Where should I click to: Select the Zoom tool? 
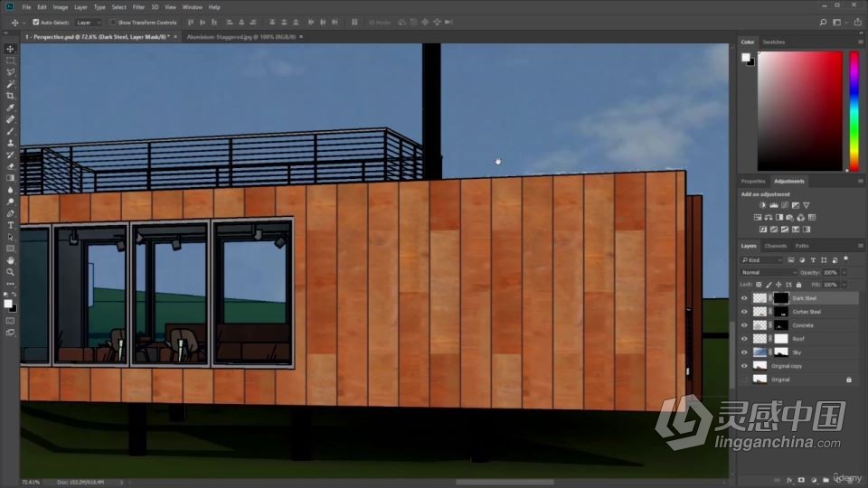click(x=10, y=272)
